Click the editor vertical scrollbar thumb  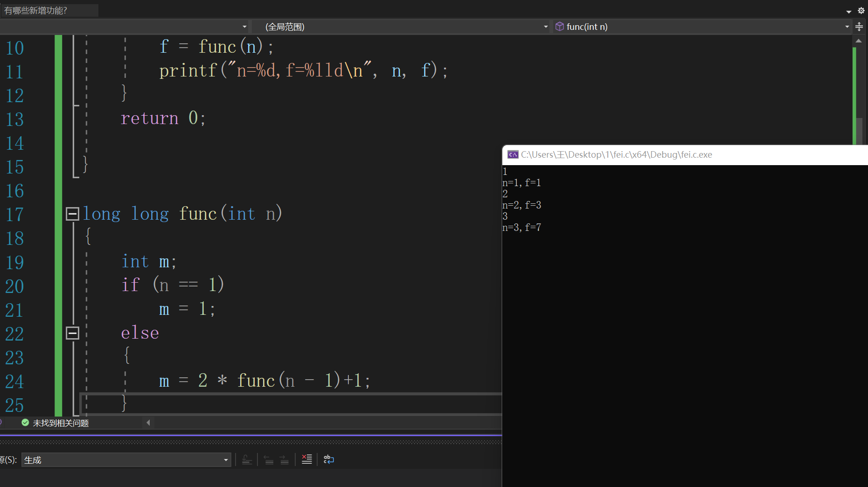point(859,131)
